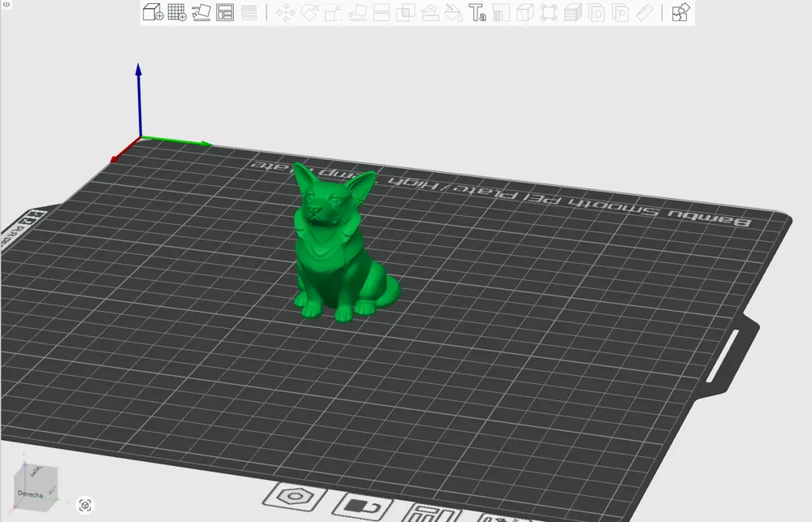Click the Add object cube icon
This screenshot has height=522, width=812.
[153, 12]
